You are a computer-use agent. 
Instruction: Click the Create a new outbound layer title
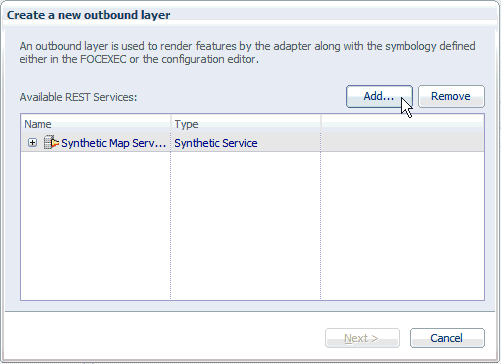point(88,15)
